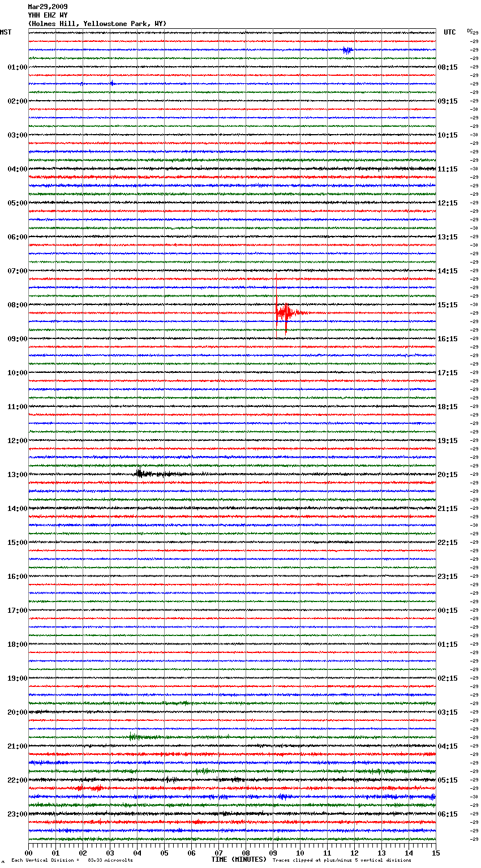
Task: Click the Holmes Hill, Yellowstone Park station title
Action: click(x=97, y=24)
